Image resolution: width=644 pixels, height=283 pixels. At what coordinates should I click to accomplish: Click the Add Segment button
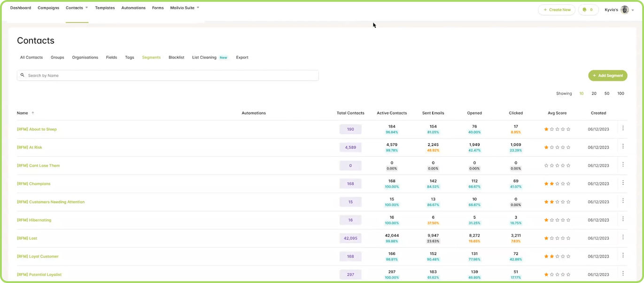(607, 76)
